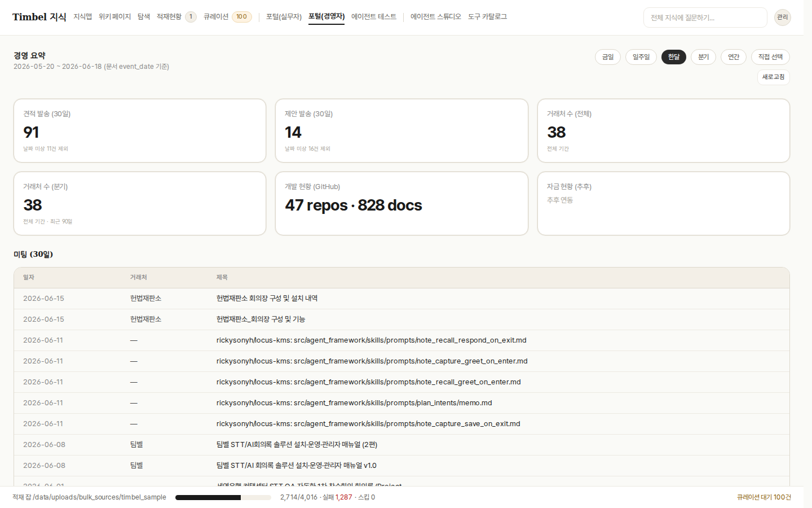Open the note_capture_greet_on_enter.md row
Image resolution: width=812 pixels, height=508 pixels.
pyautogui.click(x=401, y=361)
